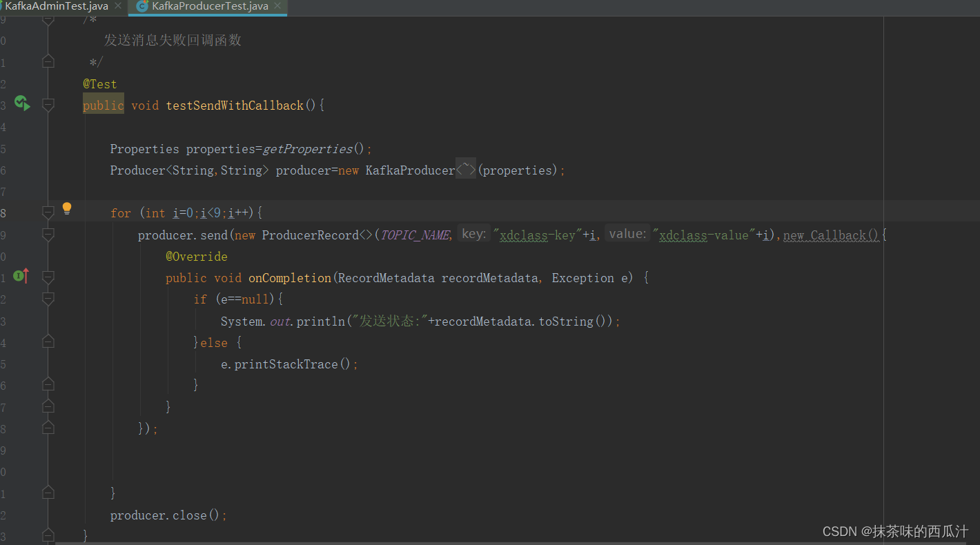This screenshot has height=545, width=980.
Task: Collapse the if (e==null) block
Action: (48, 299)
